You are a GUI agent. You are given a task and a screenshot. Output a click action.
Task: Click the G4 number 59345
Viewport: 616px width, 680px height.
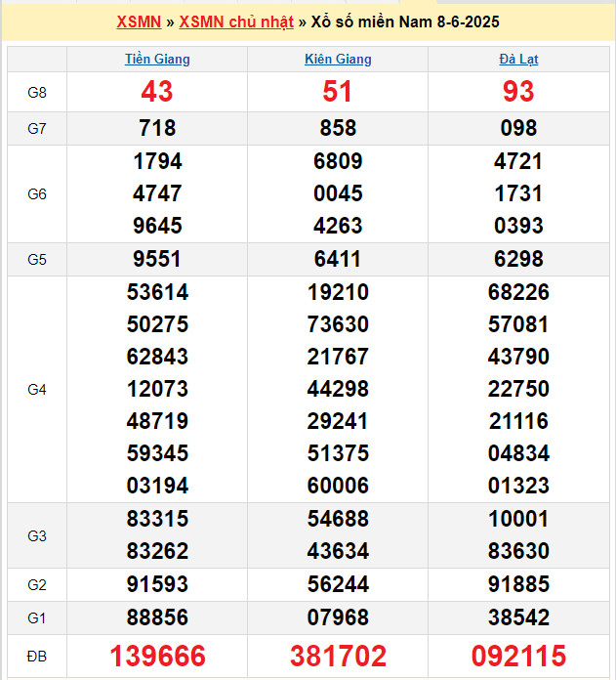pos(157,453)
